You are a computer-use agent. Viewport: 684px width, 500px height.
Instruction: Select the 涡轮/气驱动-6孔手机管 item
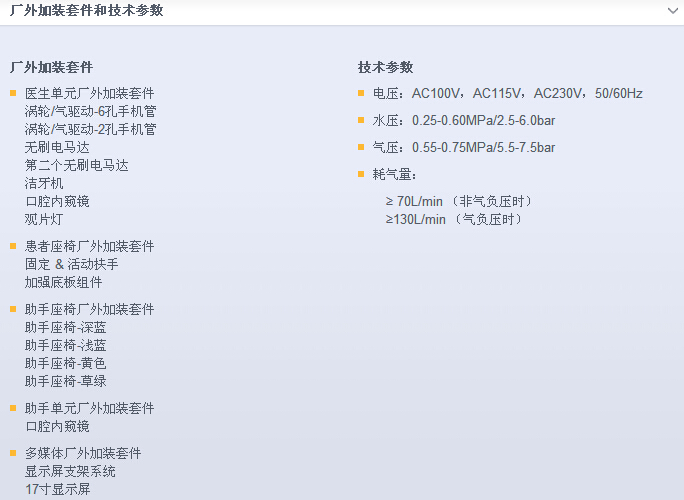(x=90, y=111)
